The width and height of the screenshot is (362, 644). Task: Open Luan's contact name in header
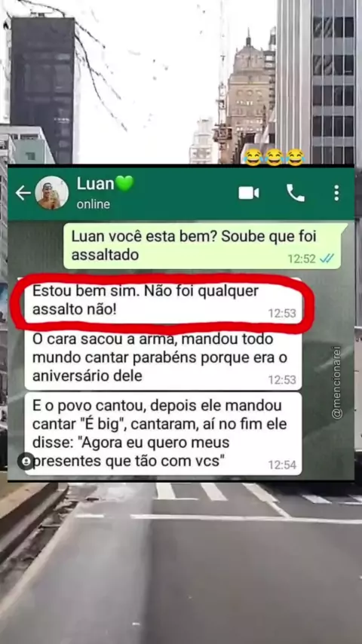click(95, 183)
